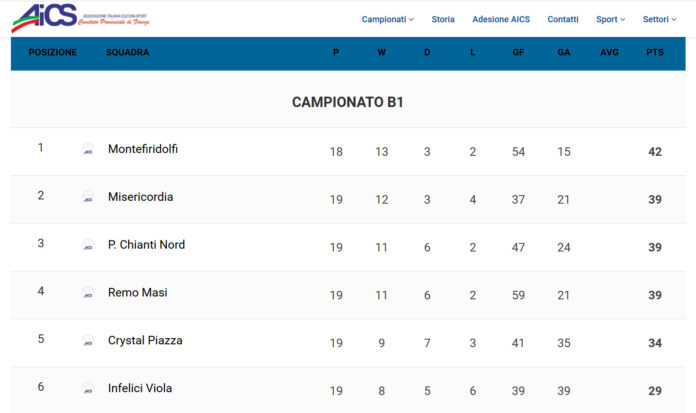
Task: Open Crystal Piazza team link
Action: point(145,341)
